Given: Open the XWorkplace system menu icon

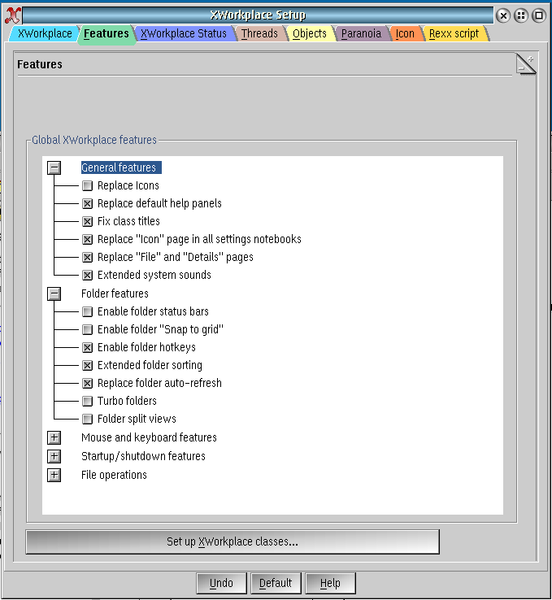Looking at the screenshot, I should tap(13, 15).
